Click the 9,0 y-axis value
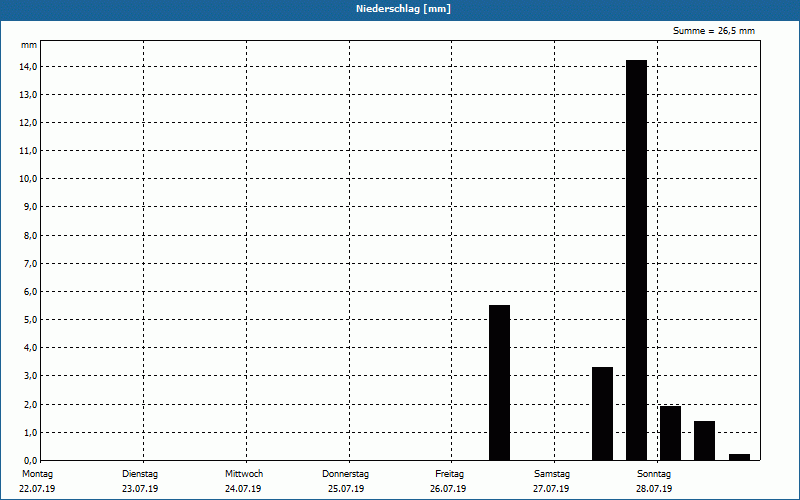 pos(30,207)
